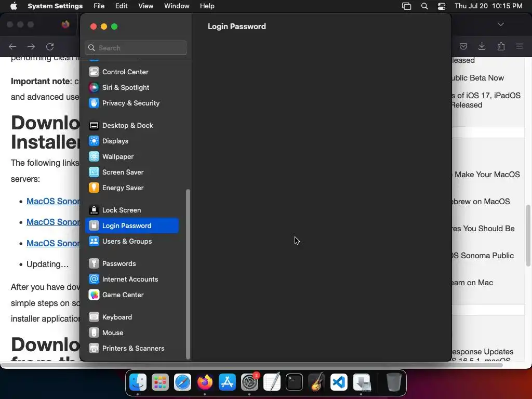Open the Window menu
The height and width of the screenshot is (399, 532).
click(x=177, y=6)
